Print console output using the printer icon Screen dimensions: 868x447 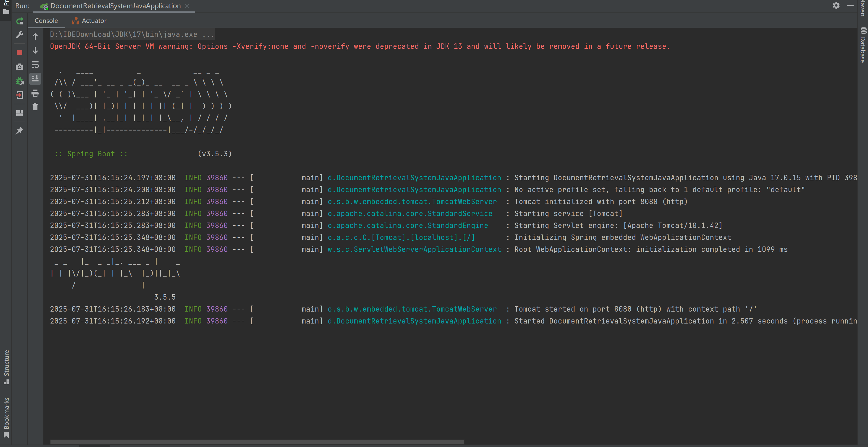[35, 93]
